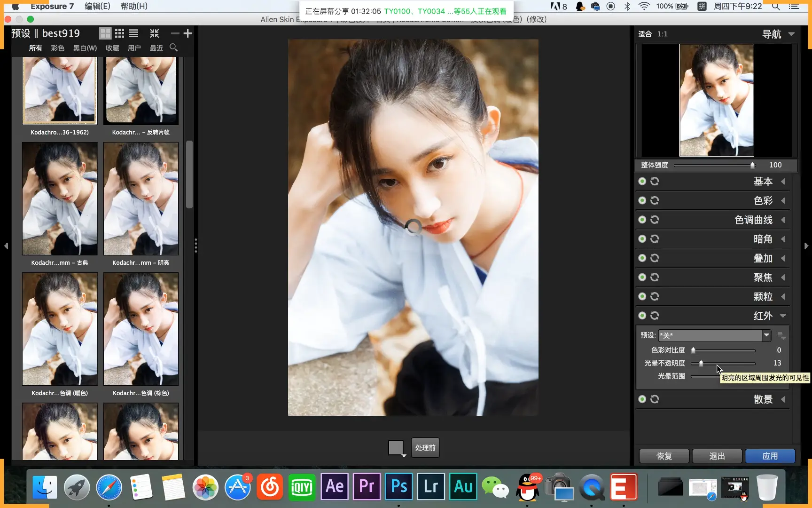Reset the 暗角 panel settings

point(655,239)
